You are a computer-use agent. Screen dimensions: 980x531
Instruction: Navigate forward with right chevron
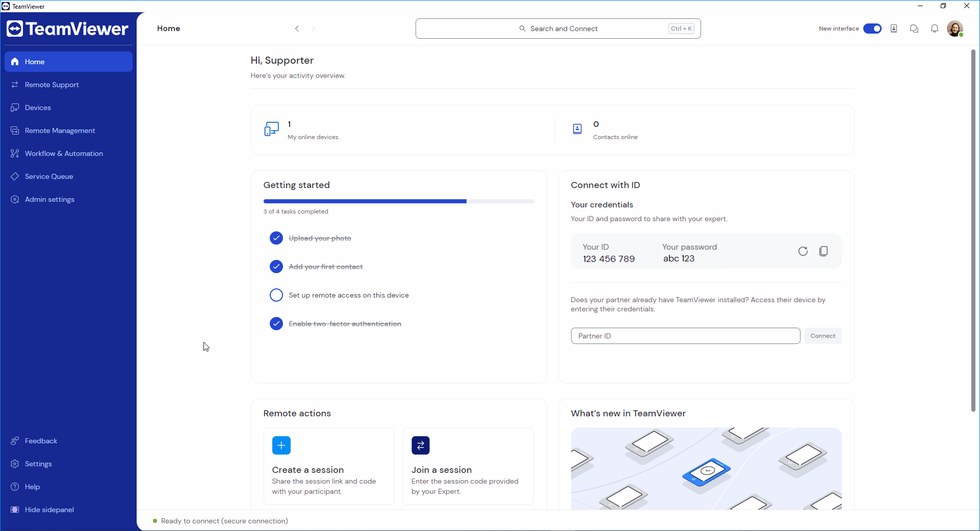(x=313, y=29)
